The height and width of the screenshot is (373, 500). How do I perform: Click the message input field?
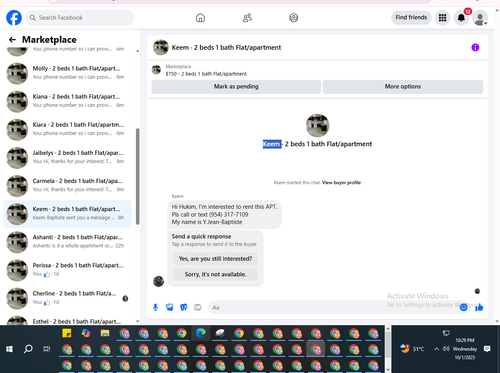click(333, 307)
